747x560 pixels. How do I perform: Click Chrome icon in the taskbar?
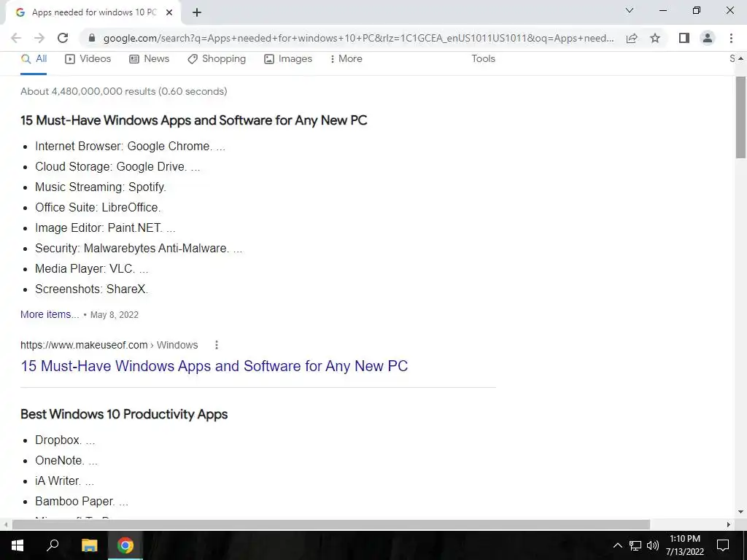[x=125, y=545]
